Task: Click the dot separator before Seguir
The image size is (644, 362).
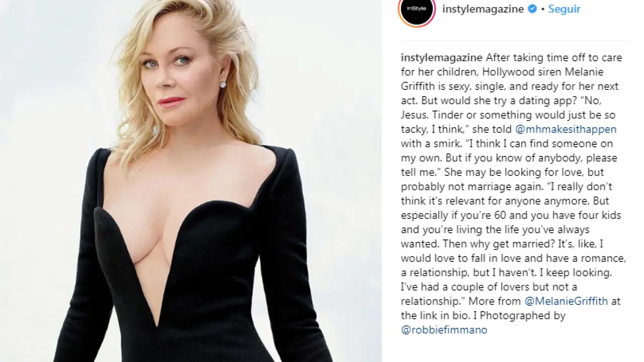Action: [x=543, y=10]
